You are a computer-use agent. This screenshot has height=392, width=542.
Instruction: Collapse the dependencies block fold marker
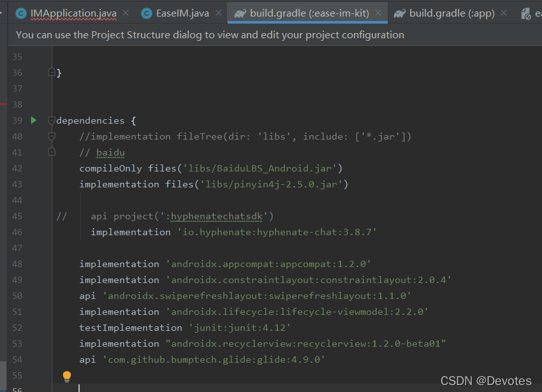coord(52,120)
